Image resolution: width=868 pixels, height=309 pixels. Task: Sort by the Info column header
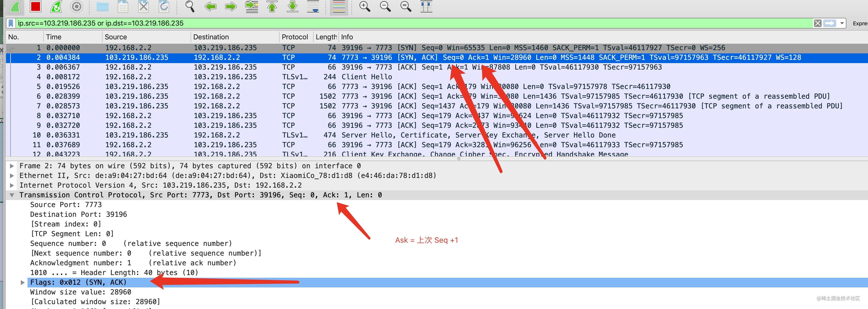(x=603, y=37)
